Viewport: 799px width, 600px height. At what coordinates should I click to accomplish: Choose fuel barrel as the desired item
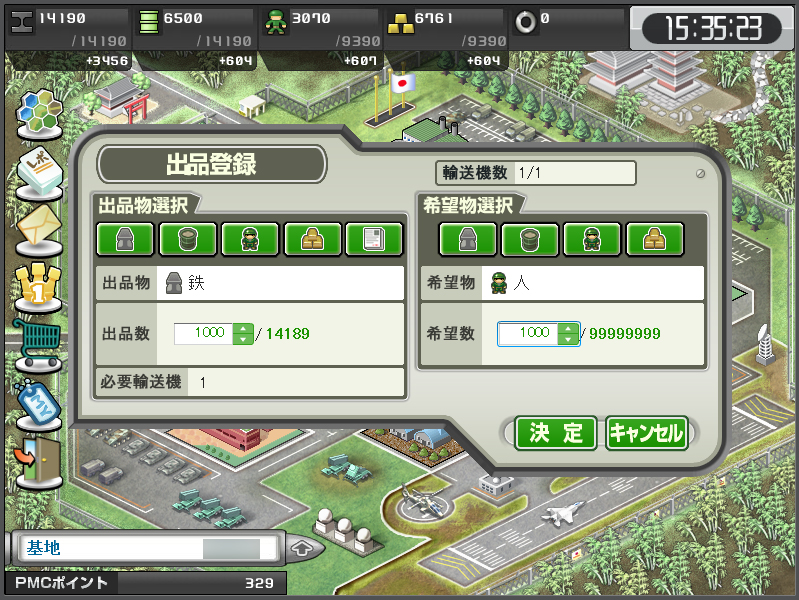529,239
